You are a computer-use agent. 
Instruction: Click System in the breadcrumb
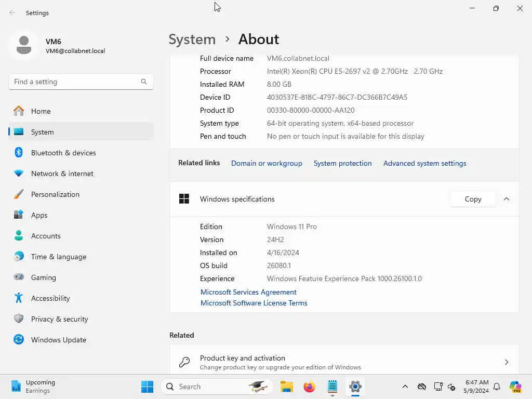click(x=192, y=39)
